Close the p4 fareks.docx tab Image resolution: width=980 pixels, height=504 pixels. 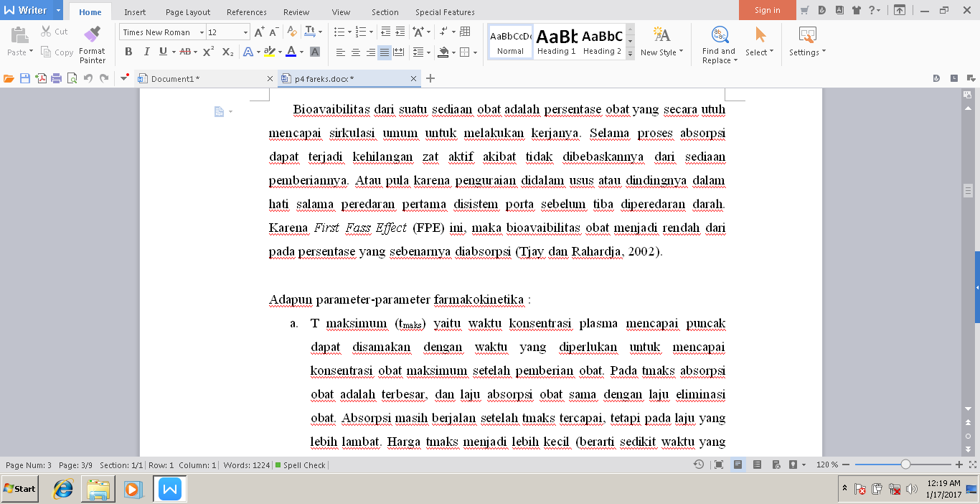tap(413, 79)
